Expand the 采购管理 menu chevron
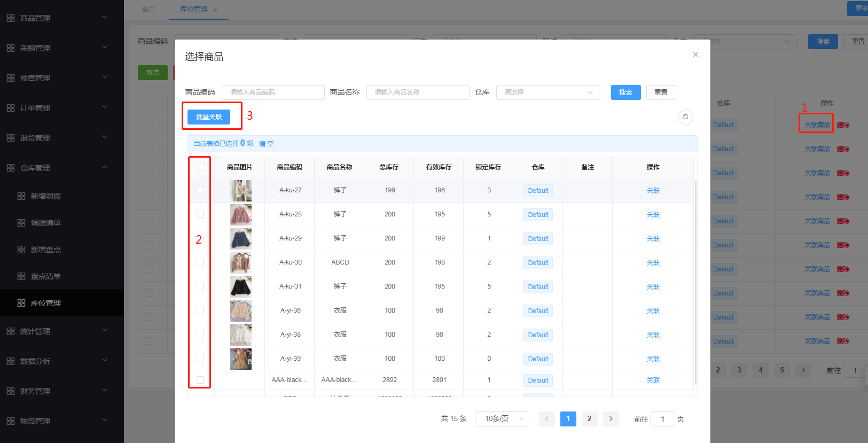Viewport: 868px width, 443px height. pos(105,47)
